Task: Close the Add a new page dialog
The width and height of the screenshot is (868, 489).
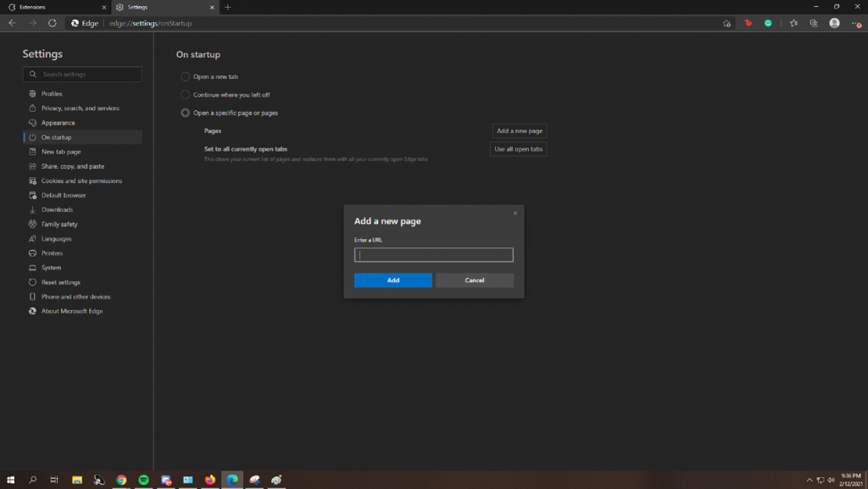Action: (515, 213)
